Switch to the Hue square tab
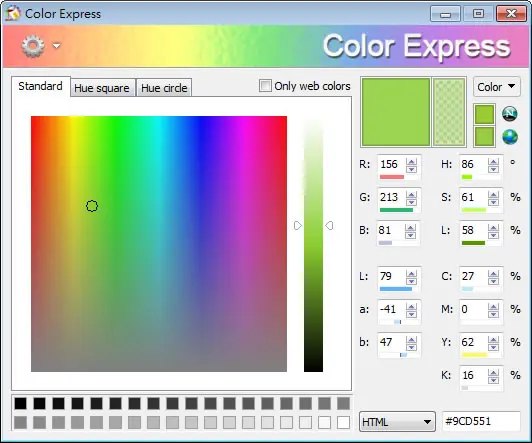Screen dimensions: 532x443 (x=102, y=88)
